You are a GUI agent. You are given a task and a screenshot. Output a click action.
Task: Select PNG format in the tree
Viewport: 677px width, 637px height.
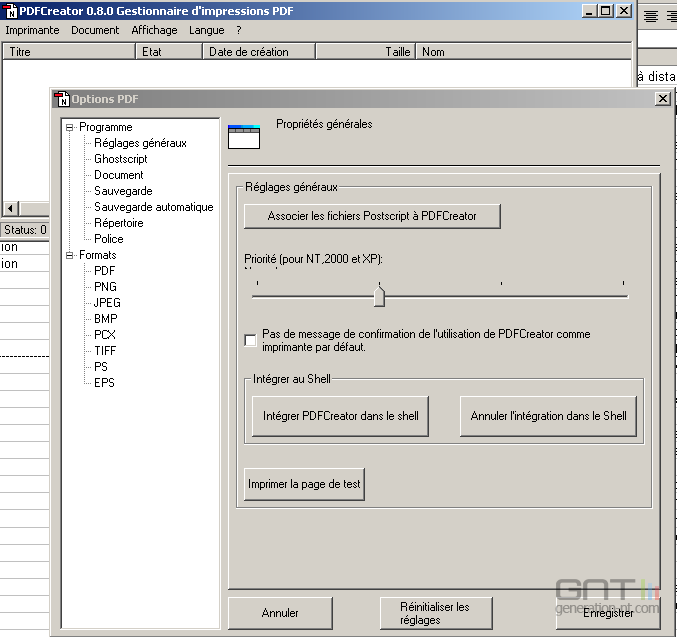[x=105, y=287]
